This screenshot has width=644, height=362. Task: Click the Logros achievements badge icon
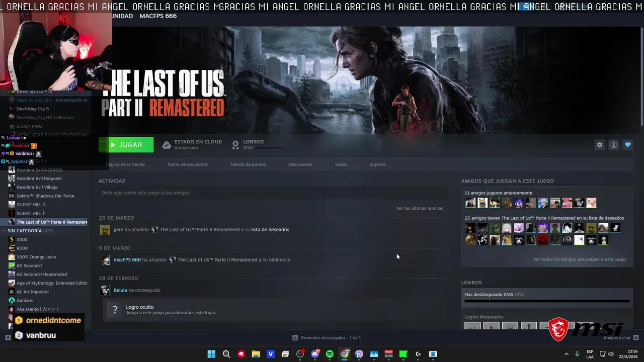(235, 145)
